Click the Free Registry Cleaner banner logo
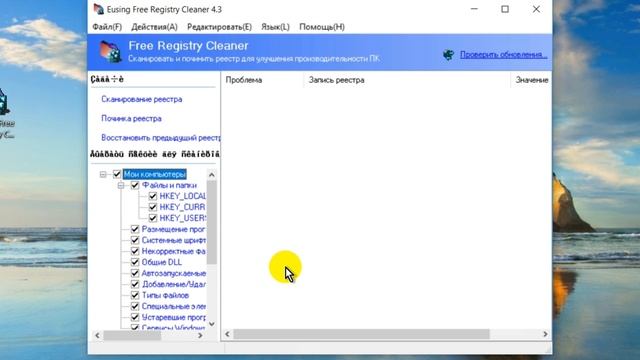The image size is (640, 360). coord(110,51)
